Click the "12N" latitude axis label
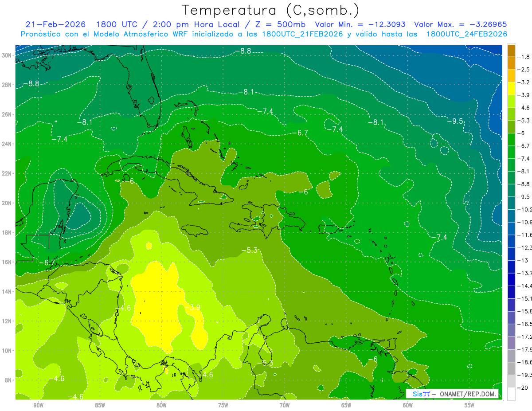532x411 pixels. [x=7, y=321]
